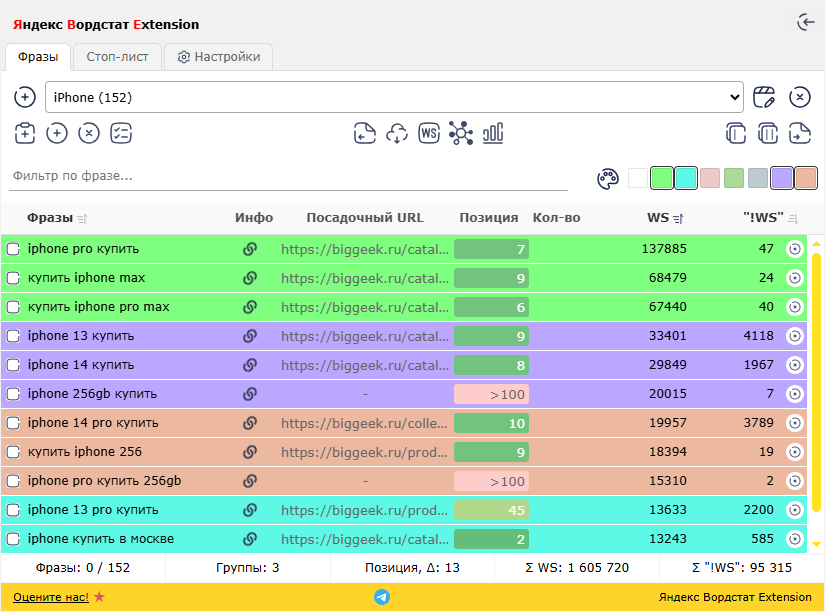
Task: Click the 'Оцените нас!' link
Action: pyautogui.click(x=51, y=597)
